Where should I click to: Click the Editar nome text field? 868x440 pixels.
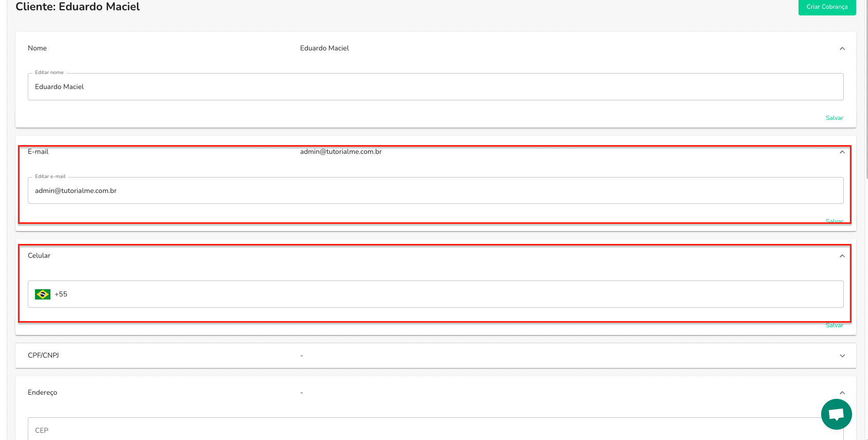[435, 87]
